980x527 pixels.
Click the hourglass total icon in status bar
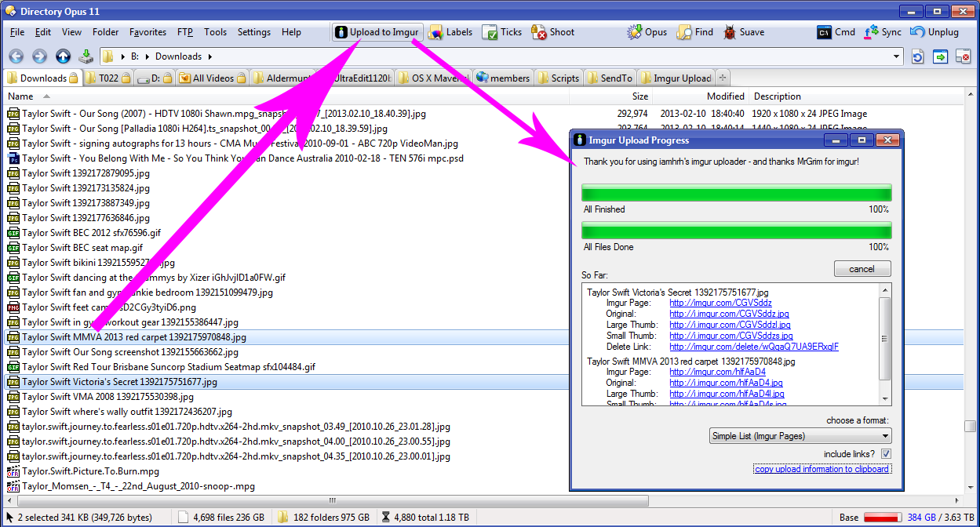[385, 518]
